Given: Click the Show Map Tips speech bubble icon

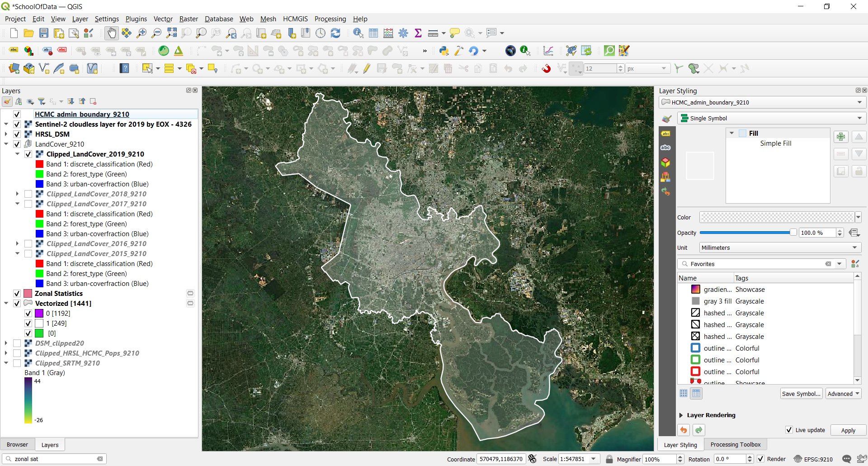Looking at the screenshot, I should point(455,33).
